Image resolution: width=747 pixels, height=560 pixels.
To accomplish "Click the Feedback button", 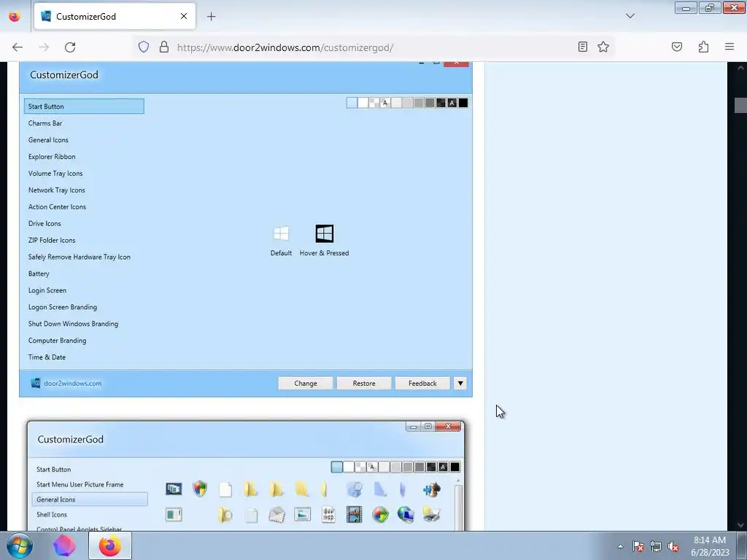I will click(422, 383).
